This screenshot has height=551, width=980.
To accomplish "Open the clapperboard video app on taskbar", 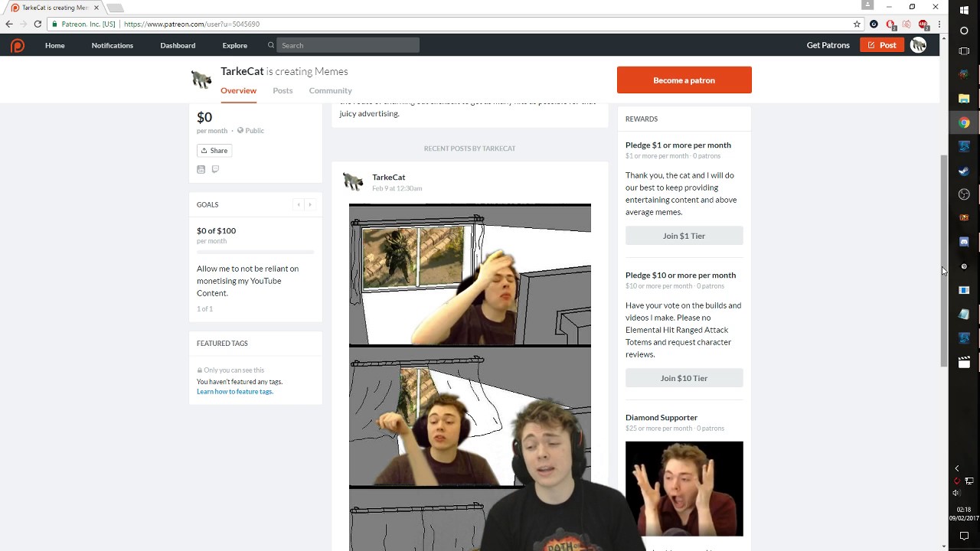I will tap(964, 362).
